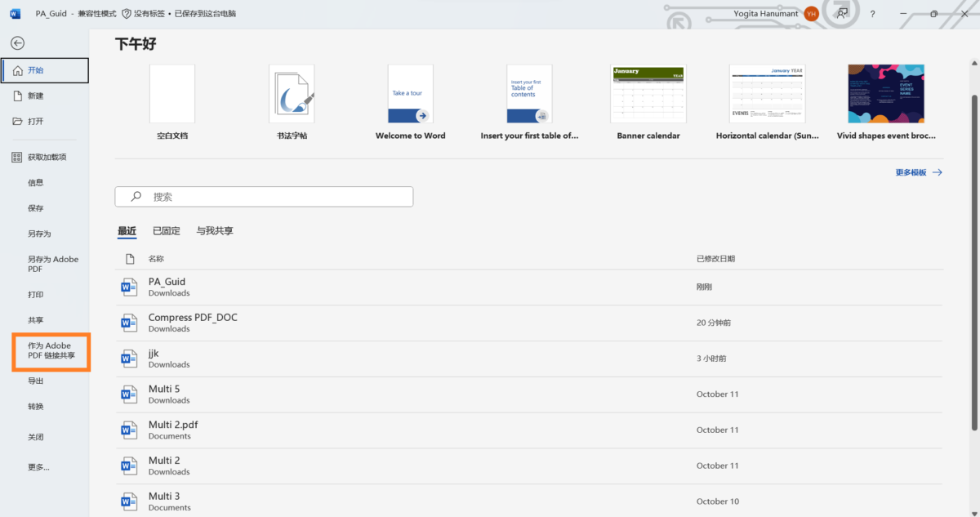Open the 开始 home page icon
This screenshot has width=980, height=517.
click(x=18, y=70)
